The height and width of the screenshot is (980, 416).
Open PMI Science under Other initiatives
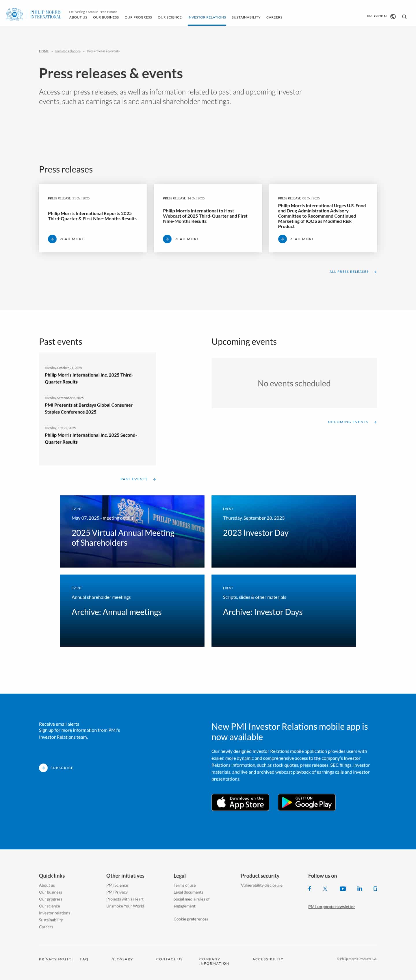point(117,885)
